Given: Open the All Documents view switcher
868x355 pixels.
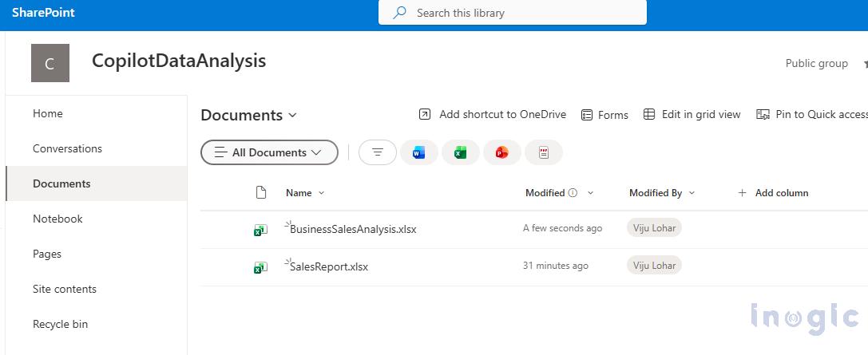Looking at the screenshot, I should click(x=269, y=152).
